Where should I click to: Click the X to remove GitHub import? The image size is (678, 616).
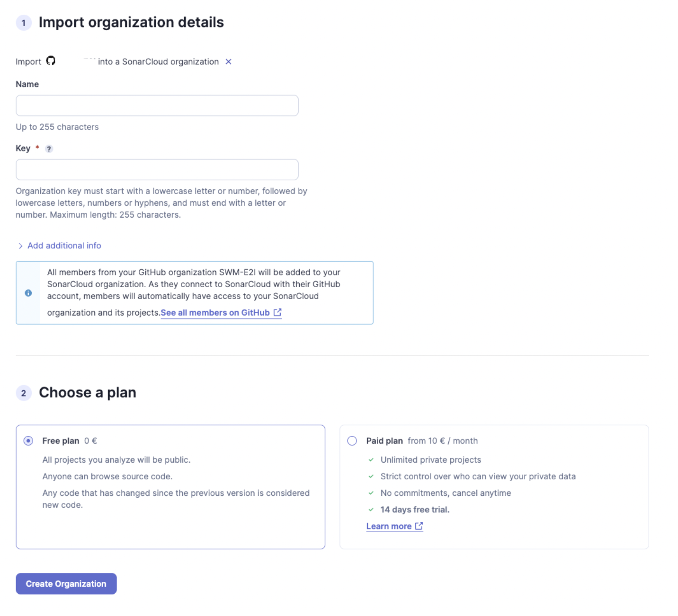click(x=228, y=62)
